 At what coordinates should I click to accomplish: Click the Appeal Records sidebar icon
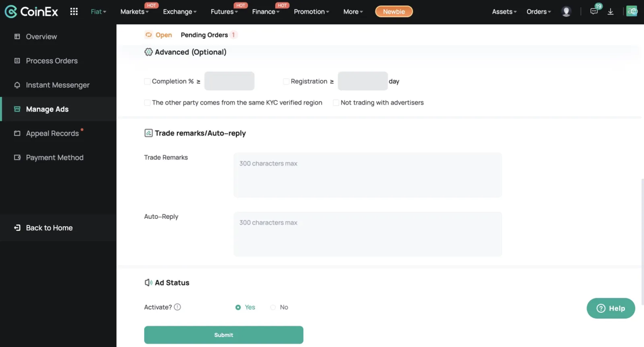pyautogui.click(x=17, y=133)
